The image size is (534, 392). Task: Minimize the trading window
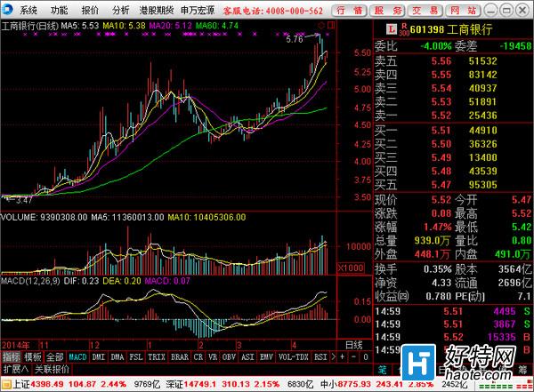490,11
